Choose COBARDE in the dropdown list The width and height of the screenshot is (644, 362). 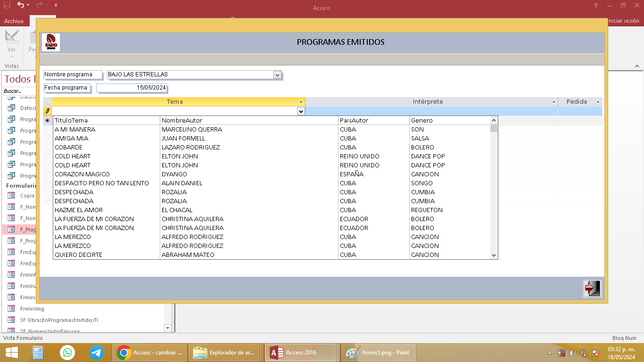68,148
